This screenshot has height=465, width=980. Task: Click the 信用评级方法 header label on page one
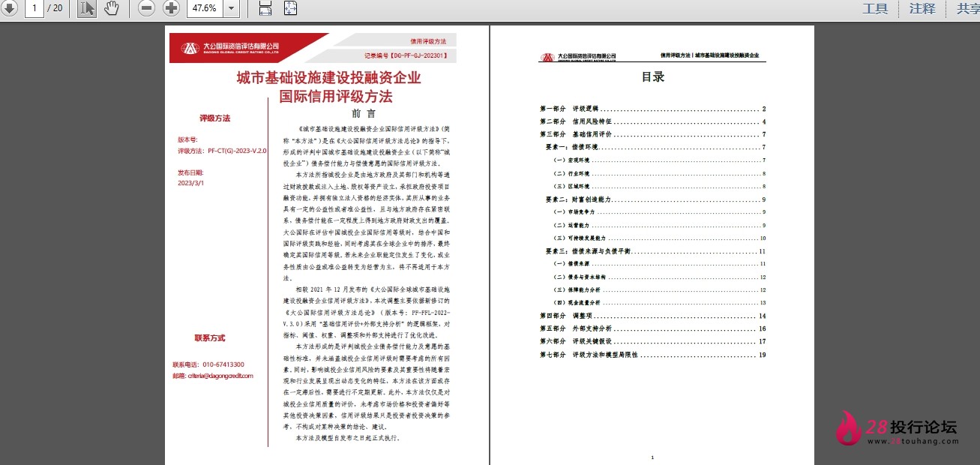coord(428,40)
